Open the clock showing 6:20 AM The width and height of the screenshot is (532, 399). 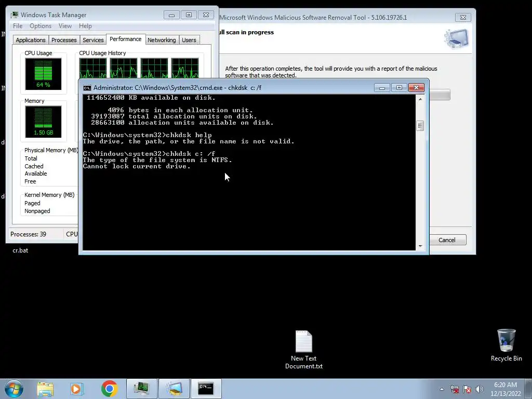[506, 385]
